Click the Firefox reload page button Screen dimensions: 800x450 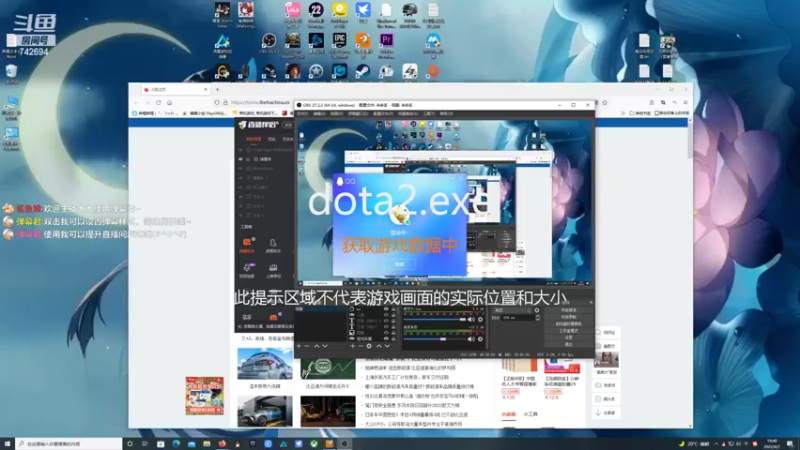pos(159,103)
